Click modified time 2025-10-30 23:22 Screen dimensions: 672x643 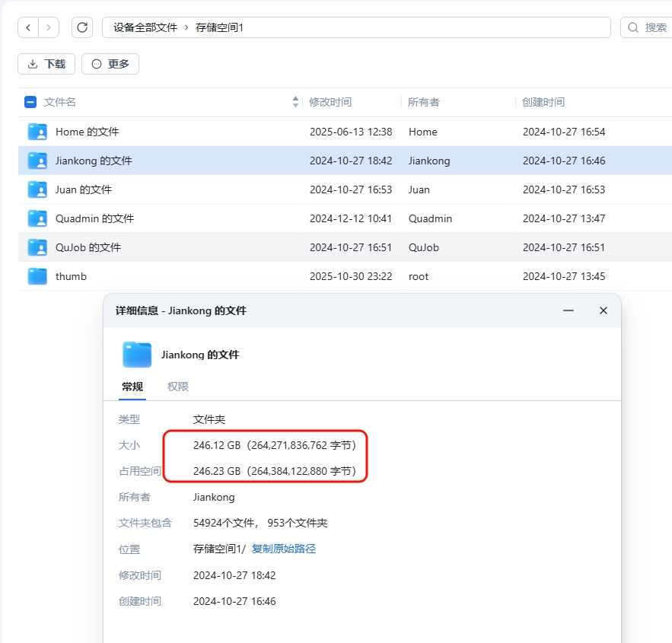tap(351, 276)
